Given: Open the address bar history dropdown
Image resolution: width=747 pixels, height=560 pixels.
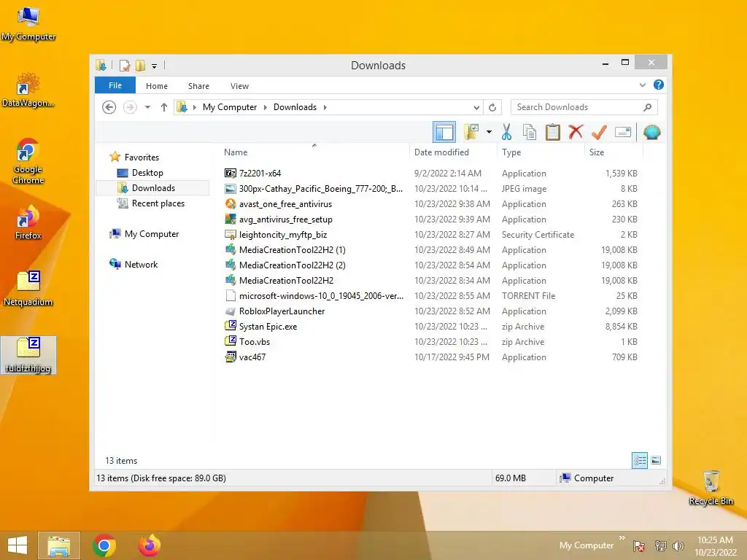Looking at the screenshot, I should (x=476, y=107).
